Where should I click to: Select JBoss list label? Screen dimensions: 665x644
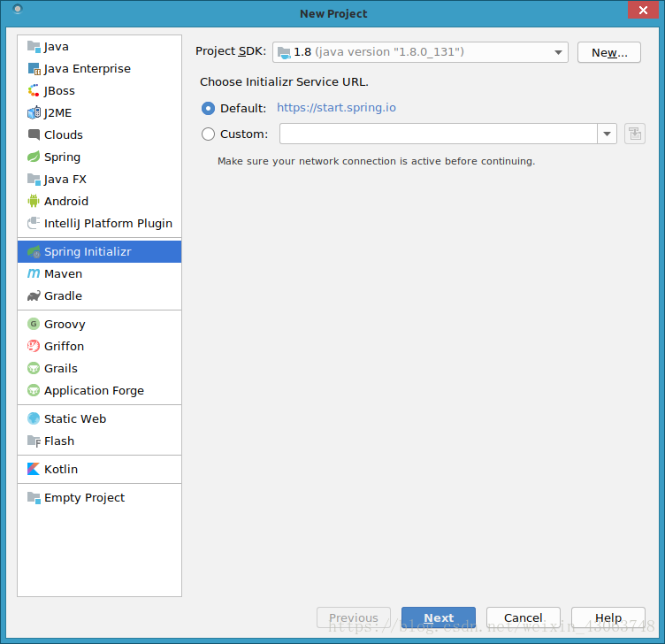(59, 91)
